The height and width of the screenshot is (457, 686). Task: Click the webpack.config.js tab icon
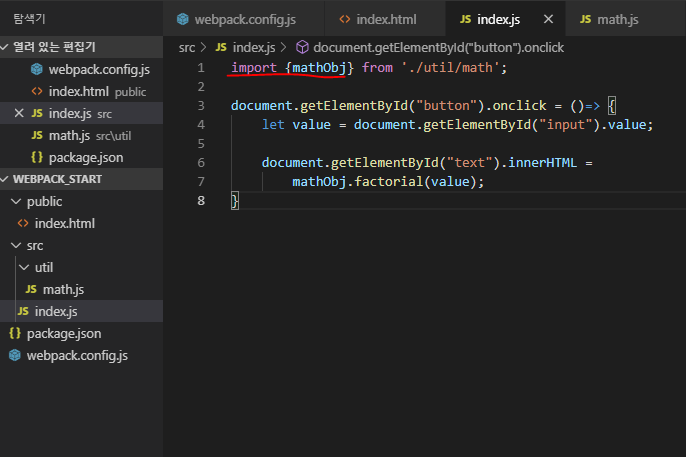[x=182, y=19]
